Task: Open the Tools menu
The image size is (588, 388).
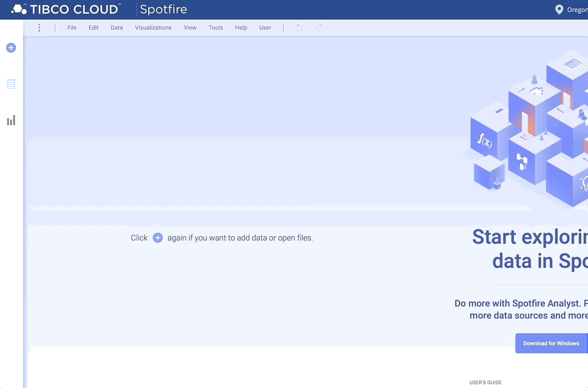Action: [x=216, y=28]
